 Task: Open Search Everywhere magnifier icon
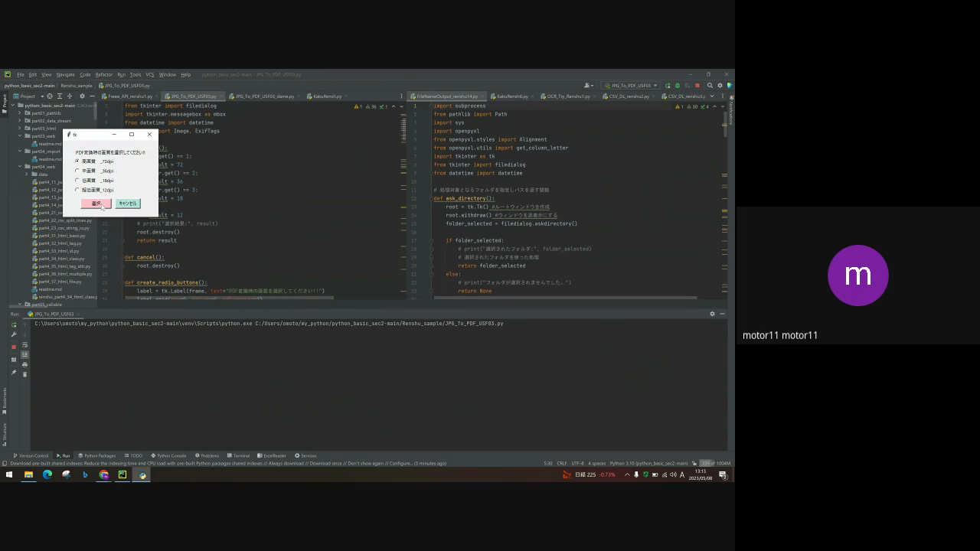[710, 86]
